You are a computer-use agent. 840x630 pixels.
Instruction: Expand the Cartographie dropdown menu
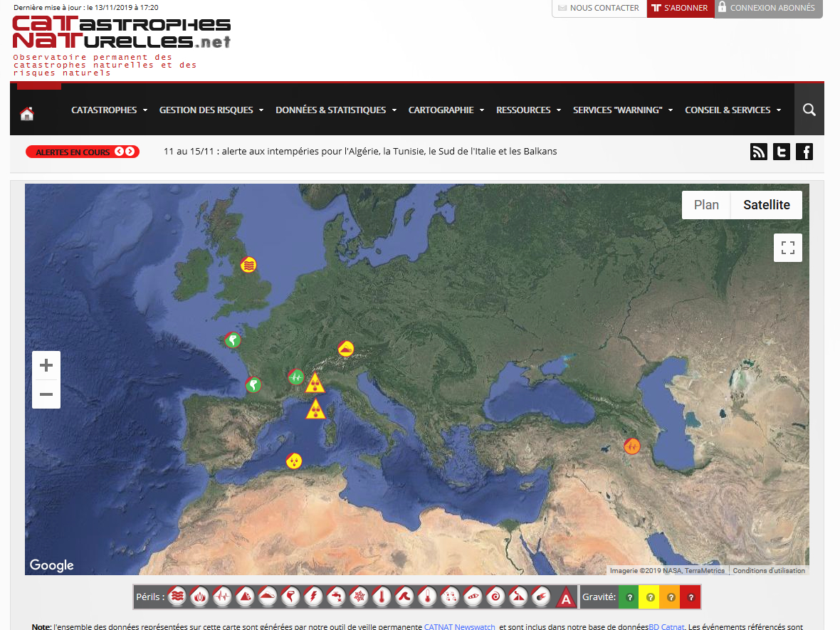(x=446, y=110)
